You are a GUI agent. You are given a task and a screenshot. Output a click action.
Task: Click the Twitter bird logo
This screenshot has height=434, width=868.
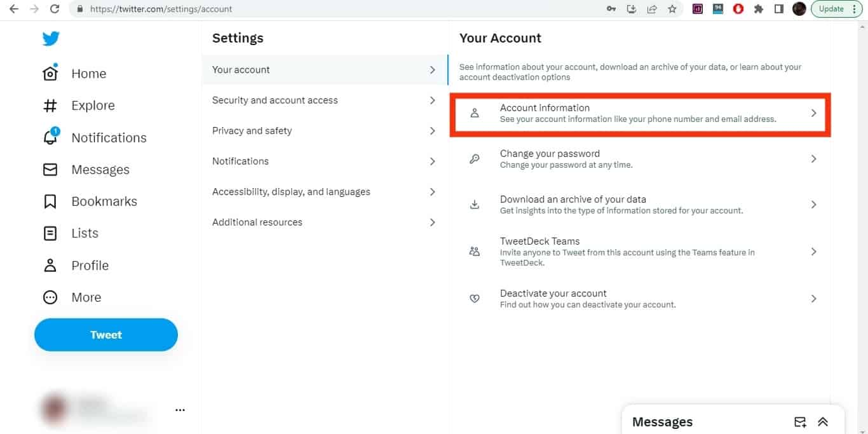[x=51, y=39]
